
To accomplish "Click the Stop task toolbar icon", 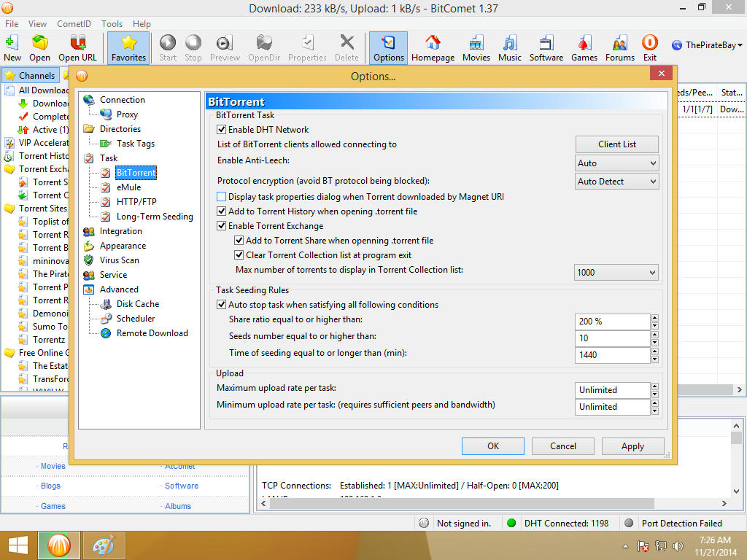I will [193, 48].
